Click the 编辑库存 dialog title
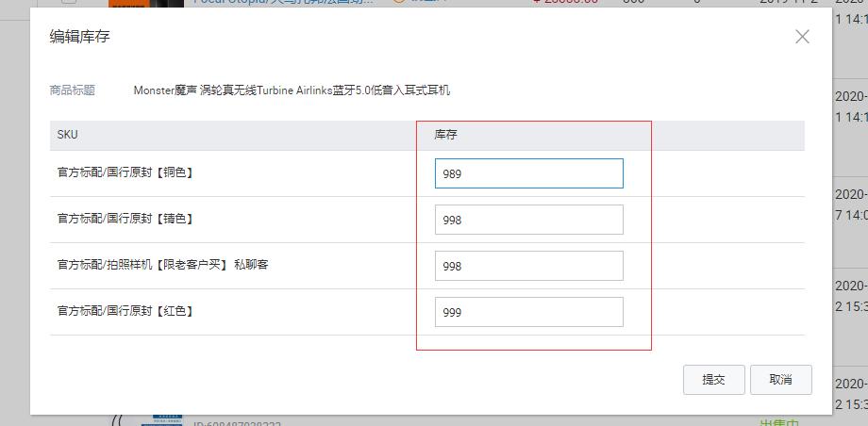Screen dimensions: 868x426 (x=79, y=37)
